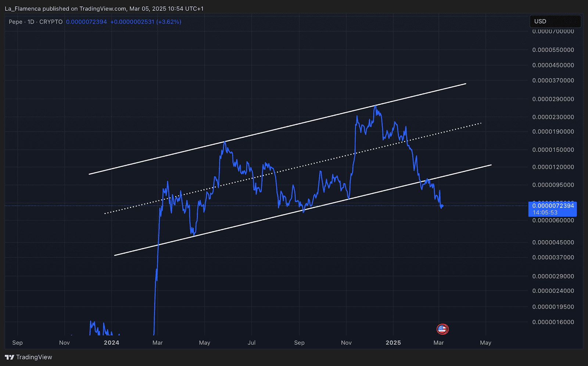Click price level 0.0000450000

coord(553,65)
